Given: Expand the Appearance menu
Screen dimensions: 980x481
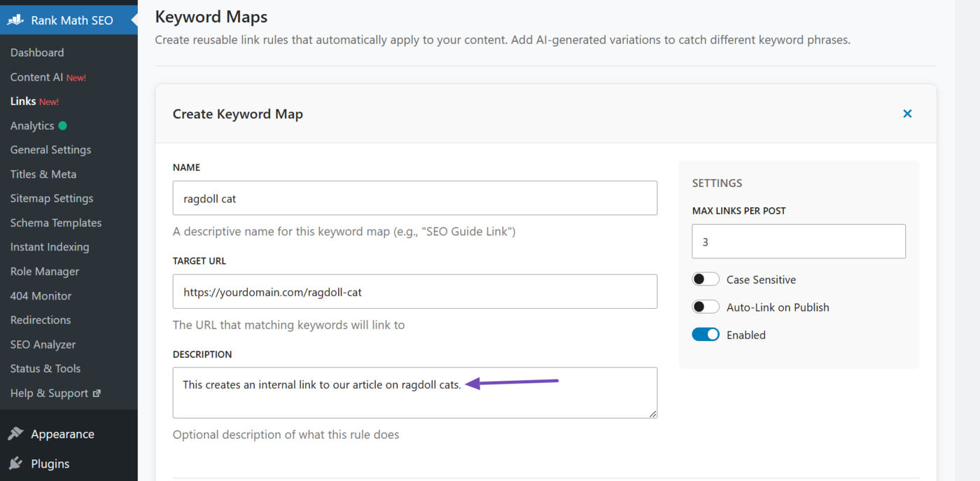Looking at the screenshot, I should click(x=62, y=433).
